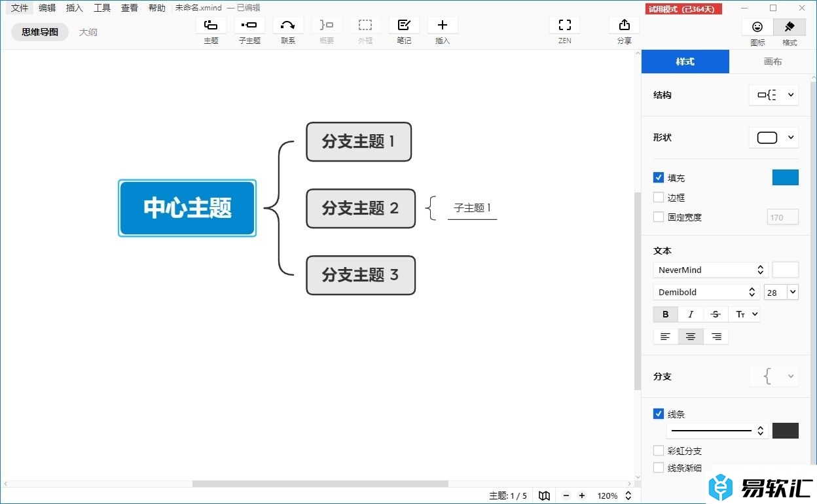Click the fixed width 170 input field
The image size is (817, 504).
[x=783, y=217]
